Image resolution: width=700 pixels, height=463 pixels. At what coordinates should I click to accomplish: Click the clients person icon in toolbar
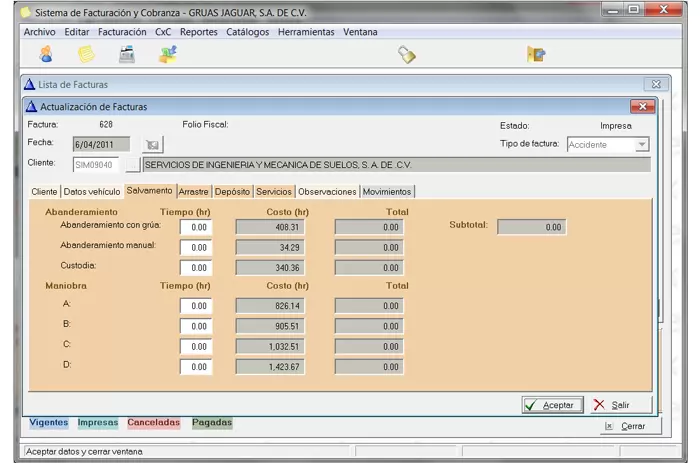click(x=46, y=55)
